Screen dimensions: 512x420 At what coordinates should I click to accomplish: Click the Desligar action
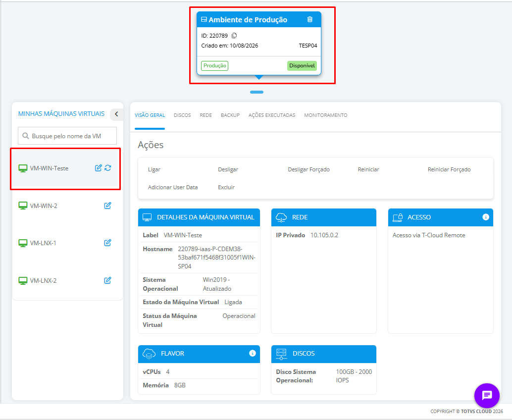point(228,169)
